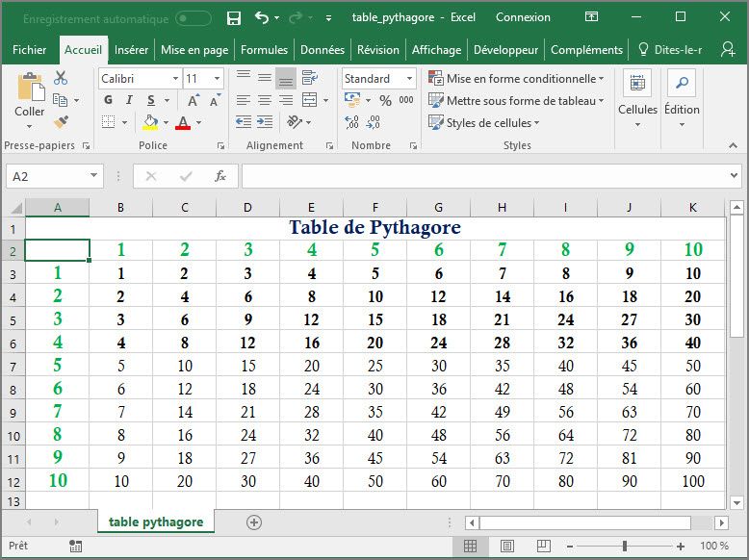Click the Save floppy disk icon
The height and width of the screenshot is (560, 749).
coord(234,18)
